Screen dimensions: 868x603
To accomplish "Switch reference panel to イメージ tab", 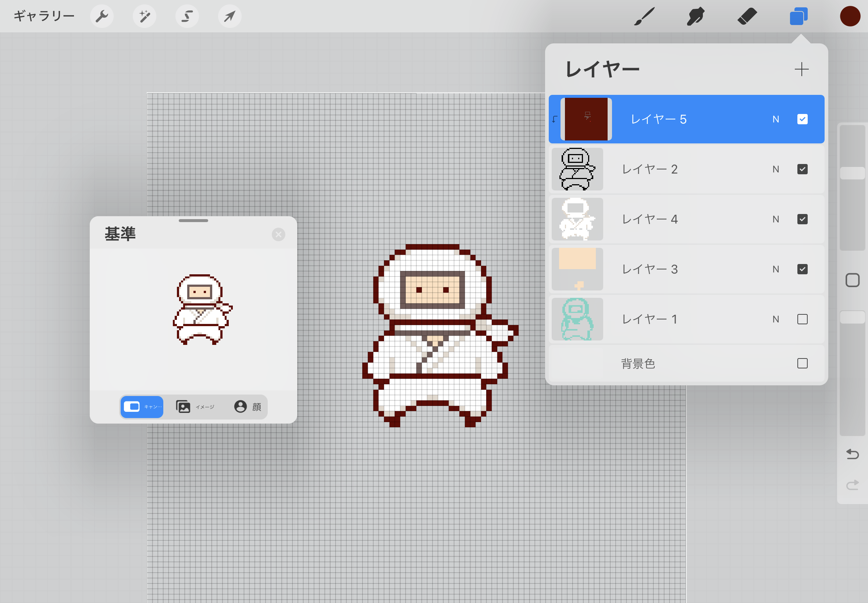I will click(195, 407).
